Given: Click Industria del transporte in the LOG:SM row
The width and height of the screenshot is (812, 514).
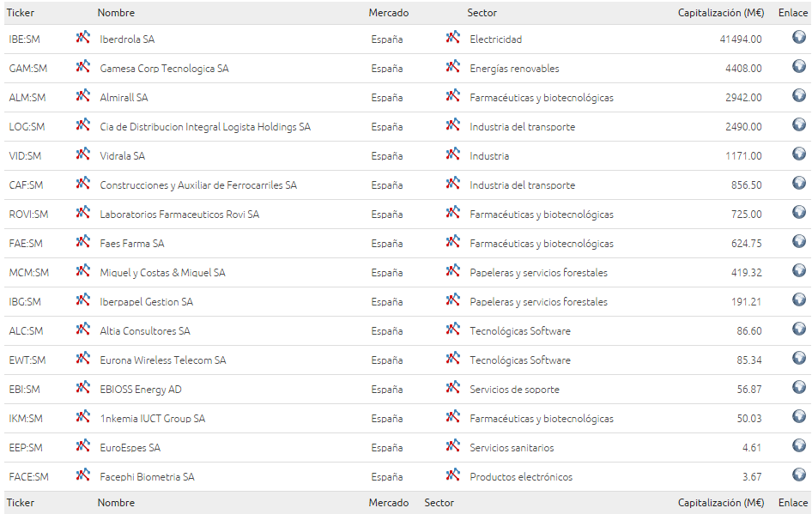Looking at the screenshot, I should (x=522, y=127).
